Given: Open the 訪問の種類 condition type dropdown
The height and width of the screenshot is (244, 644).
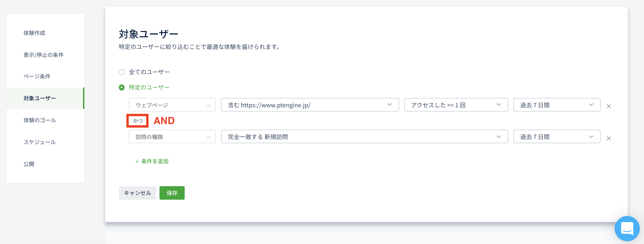Looking at the screenshot, I should (172, 136).
